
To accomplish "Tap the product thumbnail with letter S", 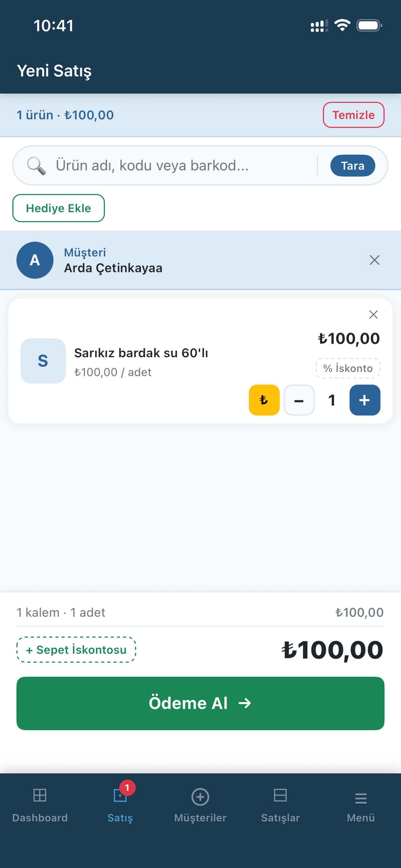I will (43, 361).
